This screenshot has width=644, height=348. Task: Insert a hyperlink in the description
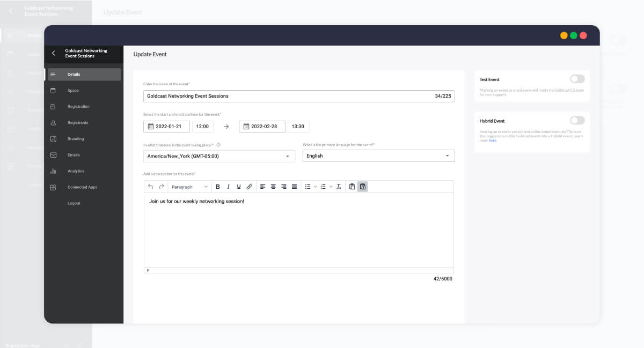(249, 186)
